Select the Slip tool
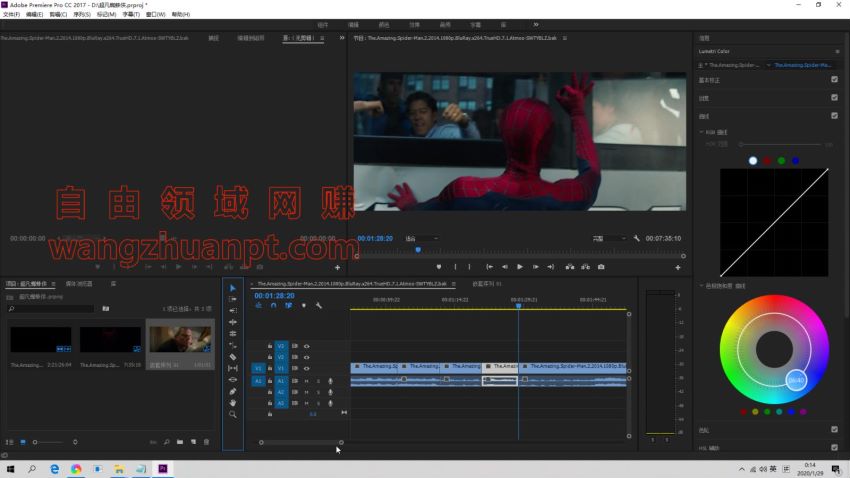The height and width of the screenshot is (478, 850). 233,369
